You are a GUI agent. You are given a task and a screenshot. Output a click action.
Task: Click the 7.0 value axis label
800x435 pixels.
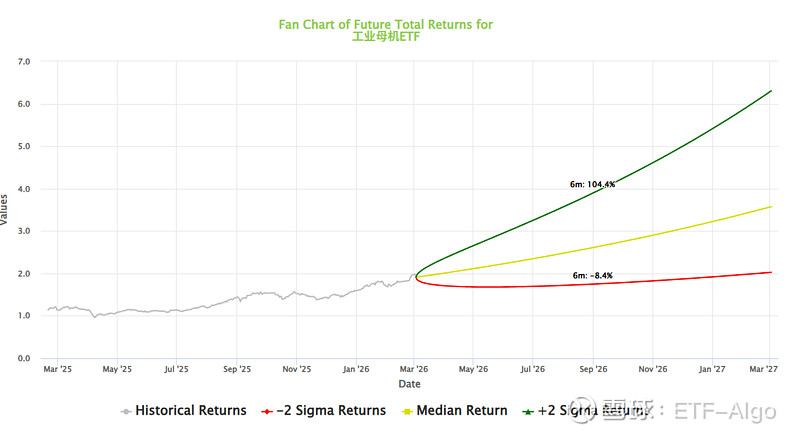click(24, 62)
